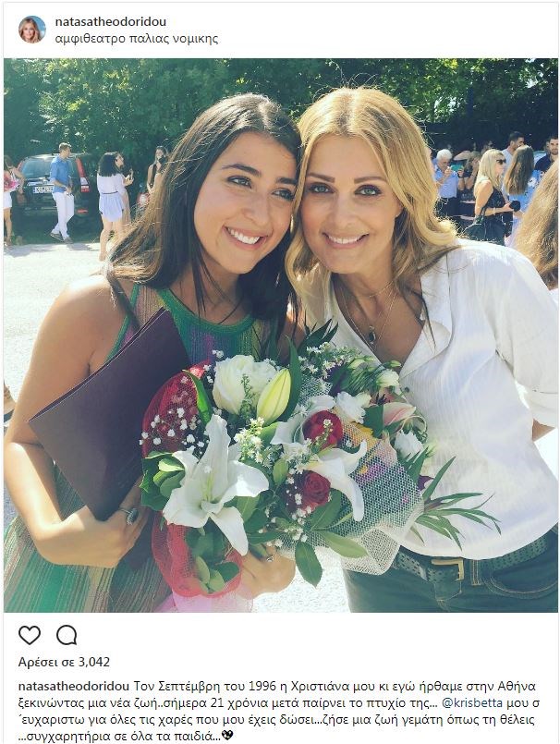Open the round profile avatar at top
The image size is (560, 744).
32,30
